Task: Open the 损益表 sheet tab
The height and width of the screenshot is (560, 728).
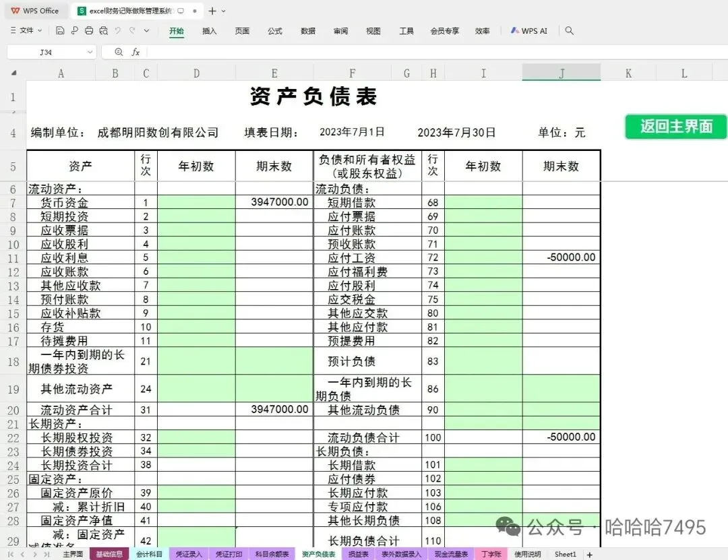Action: [358, 555]
